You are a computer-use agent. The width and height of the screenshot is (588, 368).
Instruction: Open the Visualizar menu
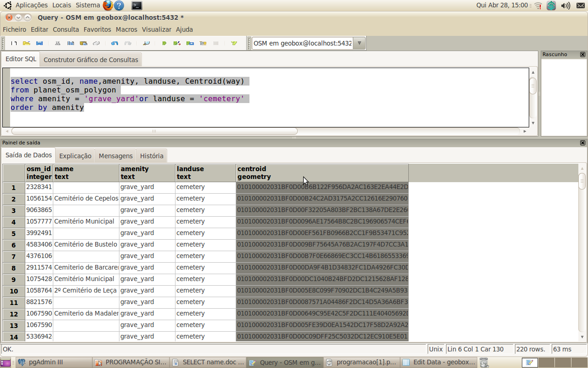(157, 29)
